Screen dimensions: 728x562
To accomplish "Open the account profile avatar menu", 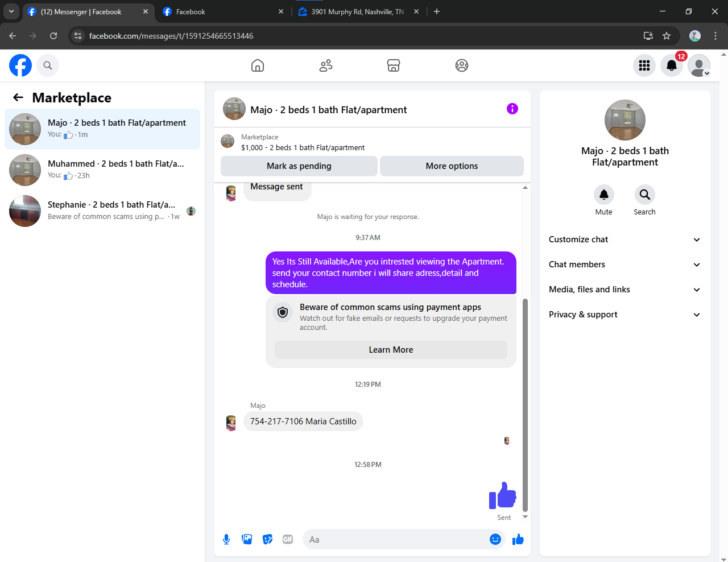I will point(699,65).
